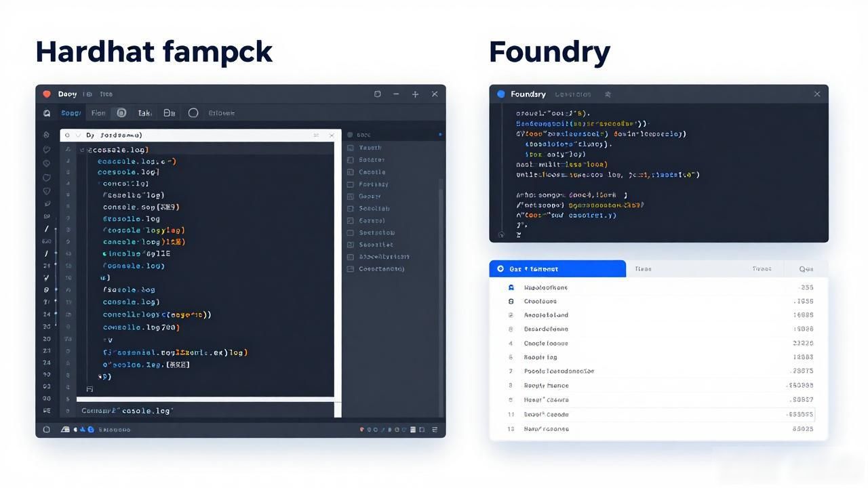
Task: Click the first code line in Hardhat editor
Action: click(119, 150)
